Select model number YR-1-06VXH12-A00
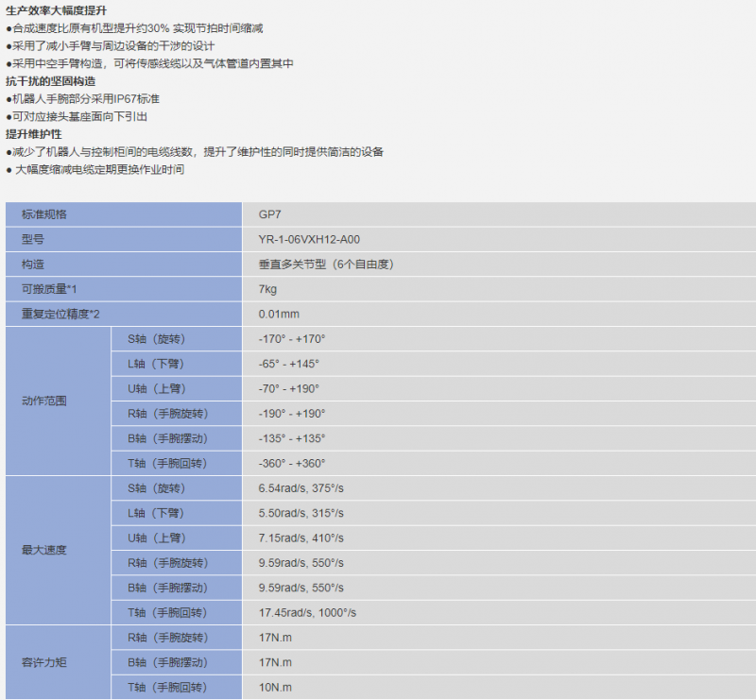 point(309,240)
